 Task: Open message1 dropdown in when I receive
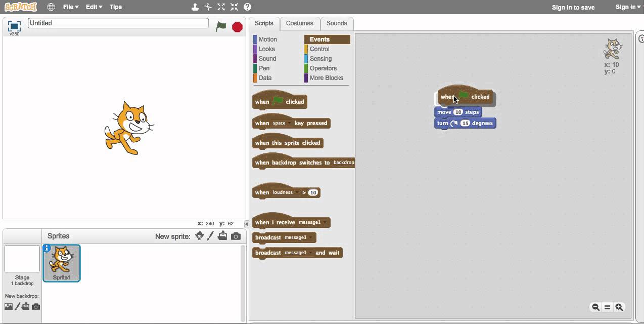(x=313, y=222)
